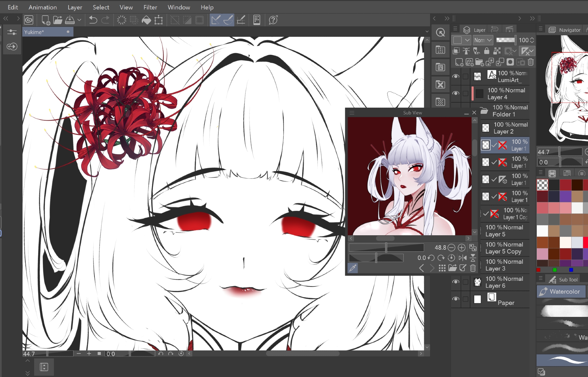Hide Layer 6 using eye icon
Viewport: 588px width, 377px height.
tap(456, 282)
